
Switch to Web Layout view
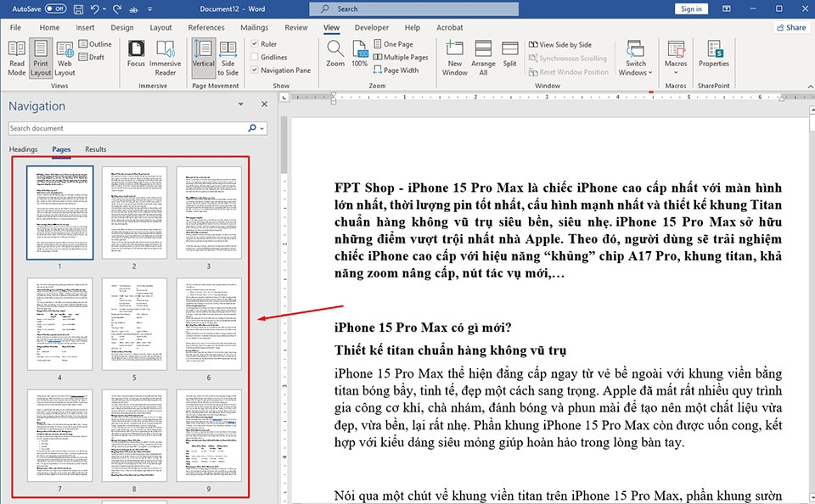pos(65,59)
